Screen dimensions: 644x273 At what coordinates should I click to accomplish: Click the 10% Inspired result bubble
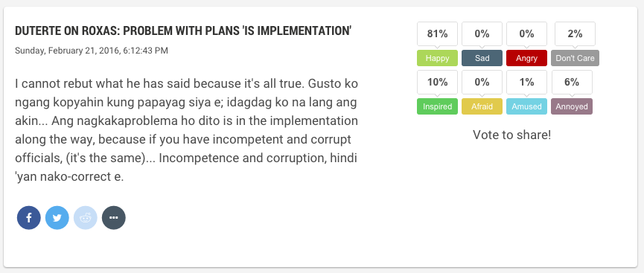click(x=438, y=82)
